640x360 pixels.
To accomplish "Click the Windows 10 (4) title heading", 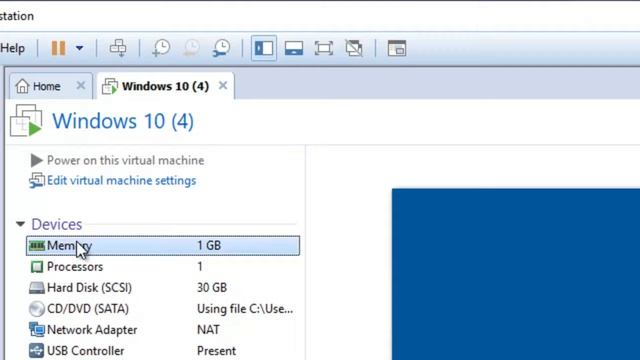I will point(123,121).
